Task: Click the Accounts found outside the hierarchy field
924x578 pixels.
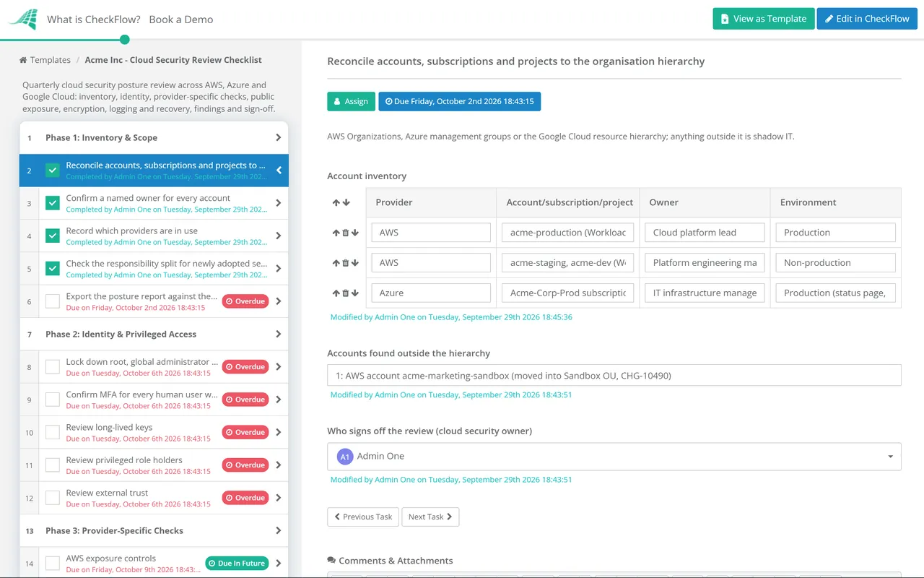Action: pyautogui.click(x=614, y=376)
